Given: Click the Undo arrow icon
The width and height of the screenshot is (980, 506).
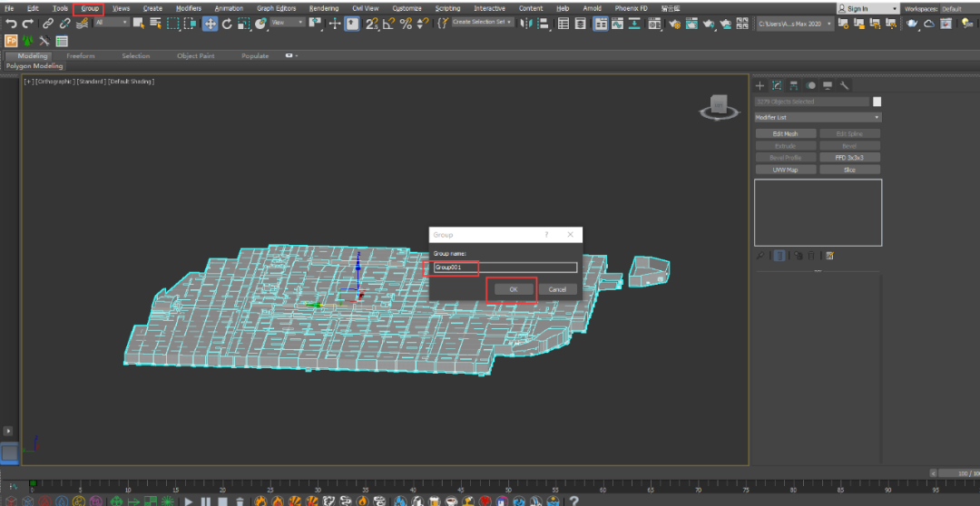Looking at the screenshot, I should coord(11,24).
